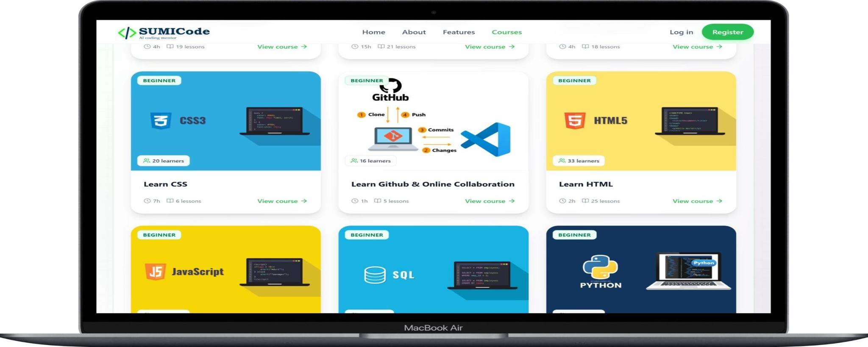Click BEGINNER tag on HTML5 card
Viewport: 868px width, 347px height.
point(574,81)
